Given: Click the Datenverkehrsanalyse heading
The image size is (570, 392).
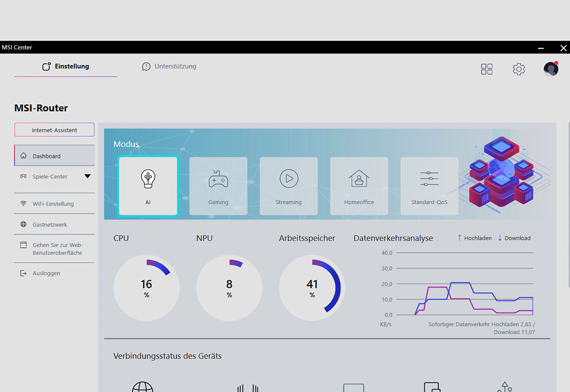Looking at the screenshot, I should (x=393, y=239).
